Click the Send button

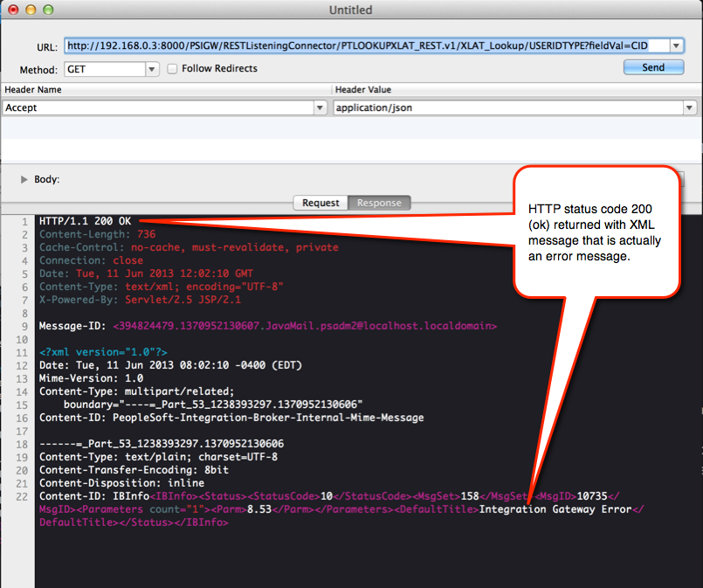(x=653, y=67)
